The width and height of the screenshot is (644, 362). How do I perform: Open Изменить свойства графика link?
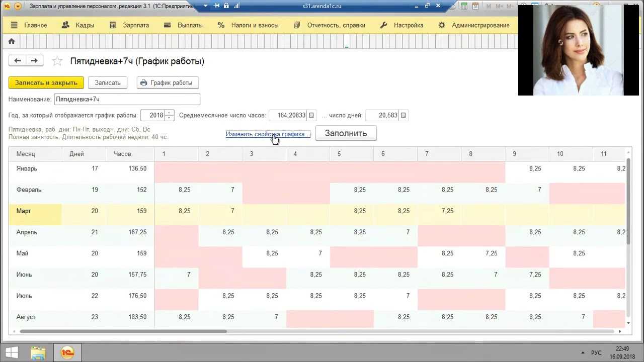pos(268,134)
